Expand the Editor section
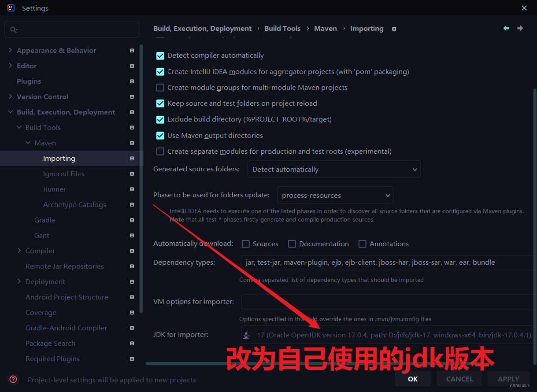The height and width of the screenshot is (392, 537). point(11,66)
